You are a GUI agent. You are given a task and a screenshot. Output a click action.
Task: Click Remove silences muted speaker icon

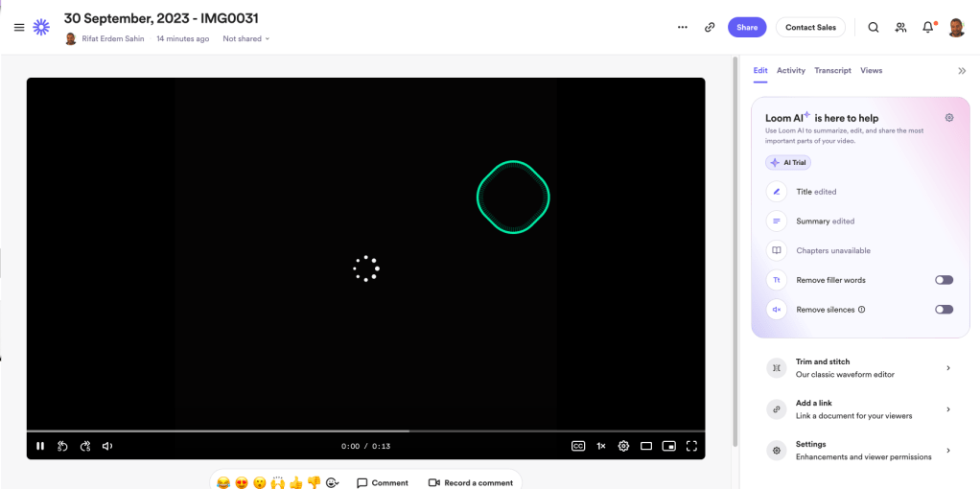[x=777, y=309]
